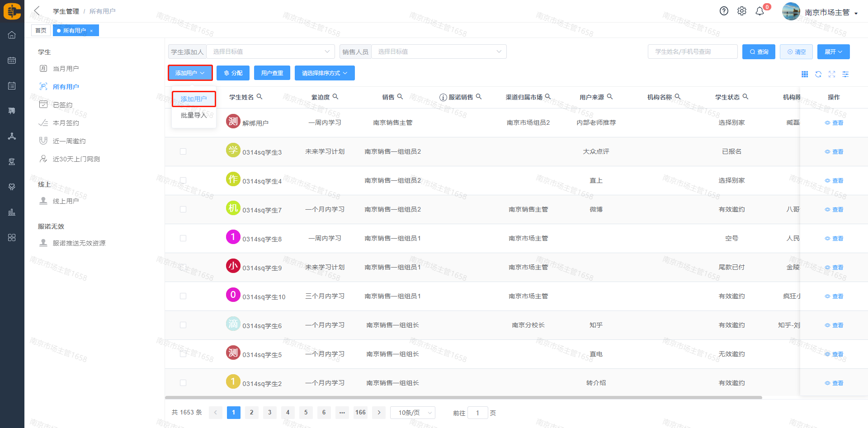868x428 pixels.
Task: Choose 批量导入 from the dropdown menu
Action: [x=193, y=115]
